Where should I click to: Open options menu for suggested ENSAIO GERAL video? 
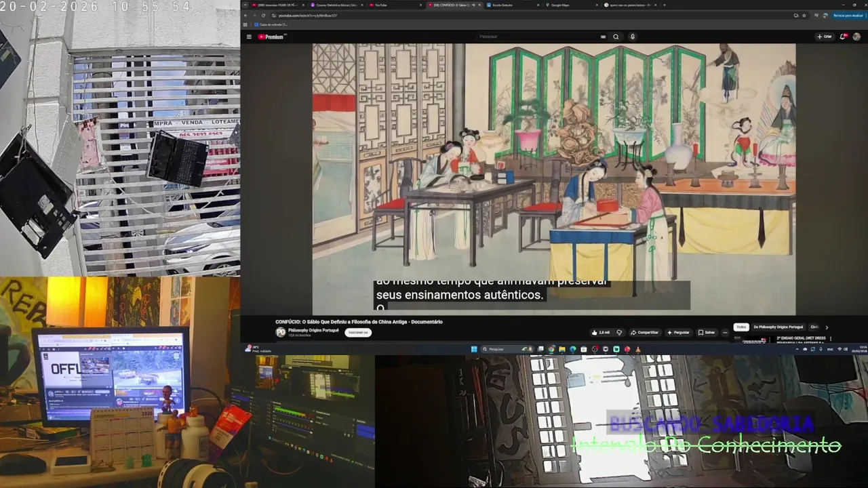(831, 339)
